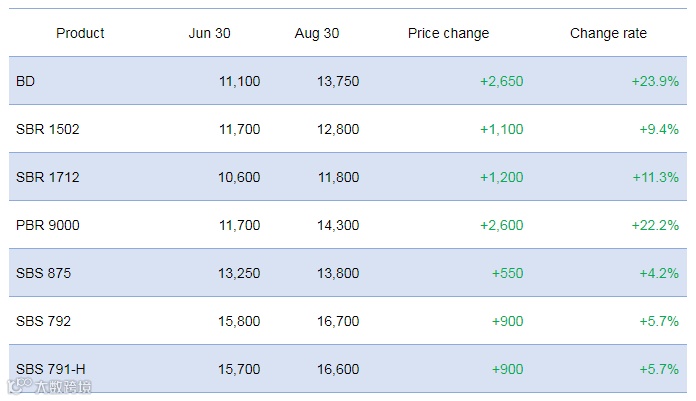Image resolution: width=696 pixels, height=401 pixels.
Task: Click the 16,700 Aug 30 price
Action: (x=338, y=321)
